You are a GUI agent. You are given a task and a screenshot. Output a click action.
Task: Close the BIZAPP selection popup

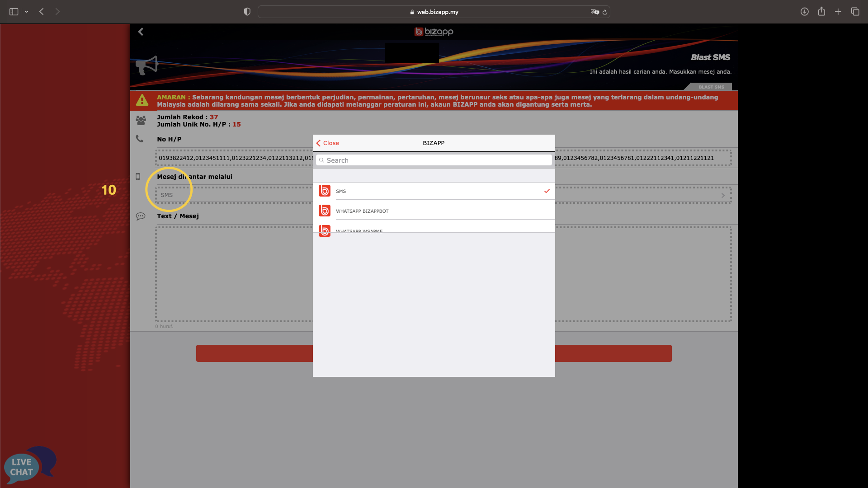coord(327,143)
